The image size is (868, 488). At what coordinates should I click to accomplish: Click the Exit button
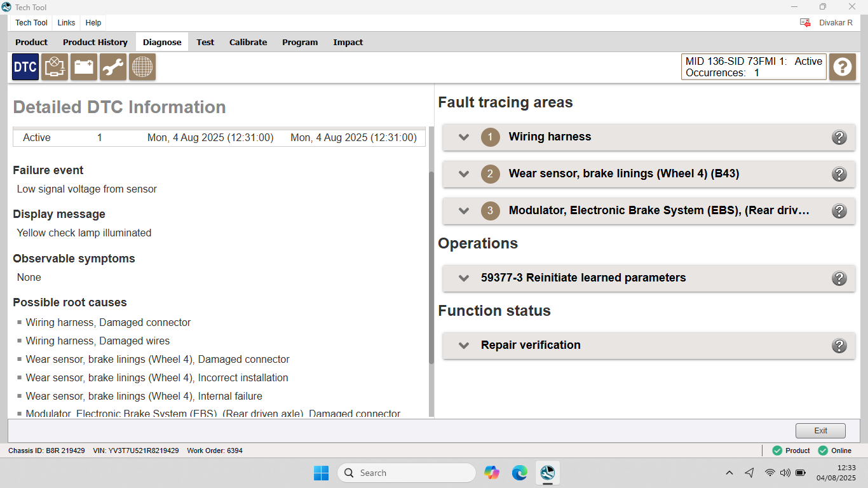[x=820, y=431]
